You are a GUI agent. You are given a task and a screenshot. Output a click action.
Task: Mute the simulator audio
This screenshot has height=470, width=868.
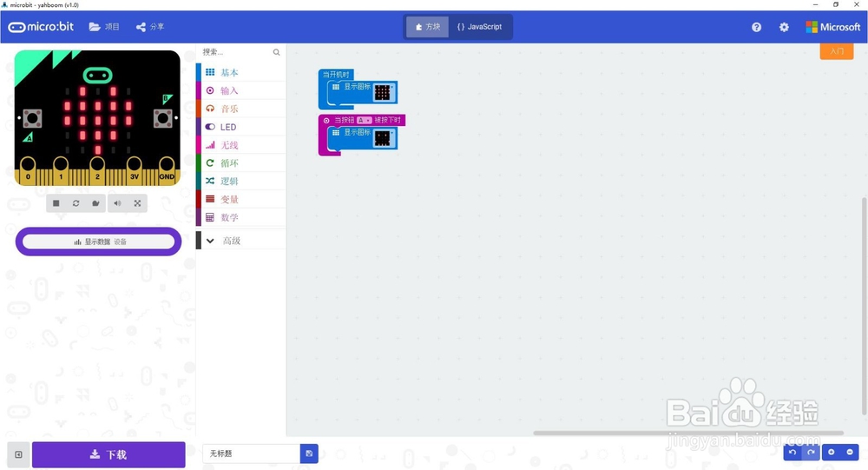117,203
